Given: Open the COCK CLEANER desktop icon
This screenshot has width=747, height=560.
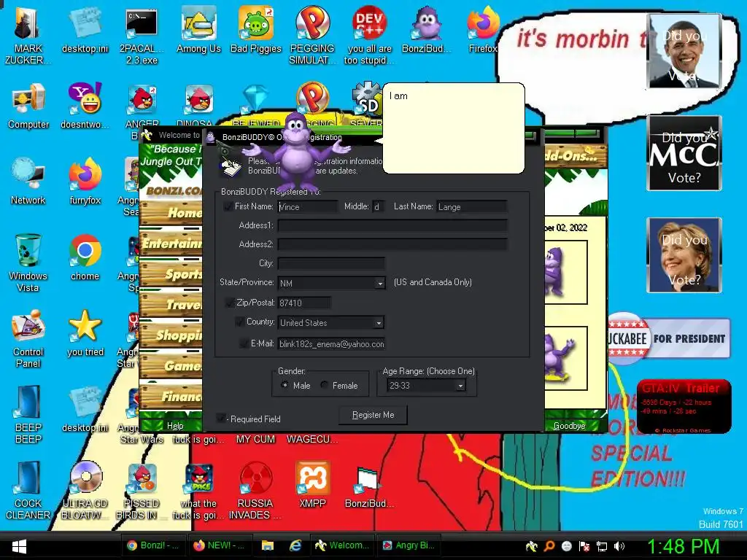Looking at the screenshot, I should 28,491.
